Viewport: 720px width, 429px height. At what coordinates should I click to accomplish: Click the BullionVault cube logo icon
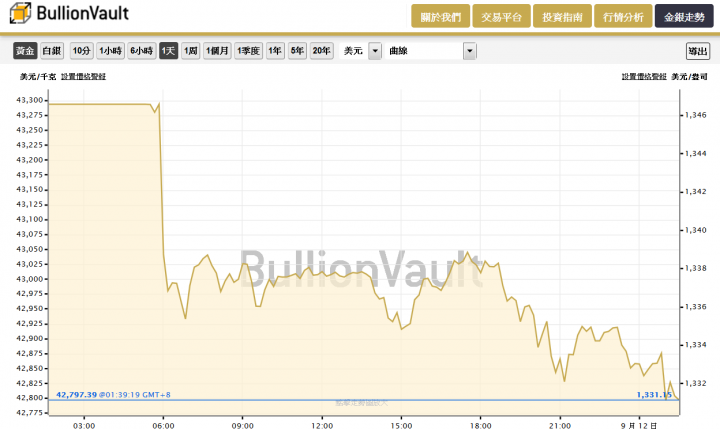pos(20,13)
